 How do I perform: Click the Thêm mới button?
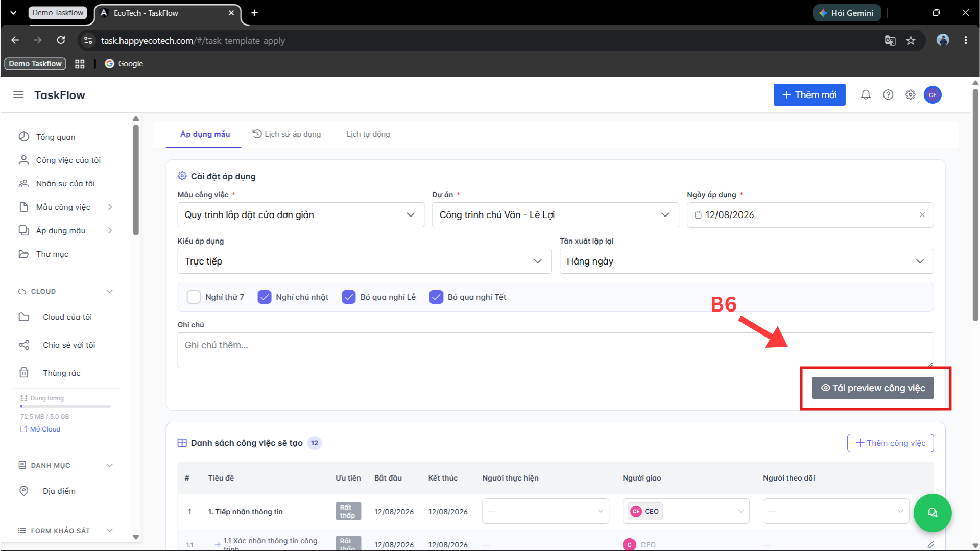tap(809, 95)
